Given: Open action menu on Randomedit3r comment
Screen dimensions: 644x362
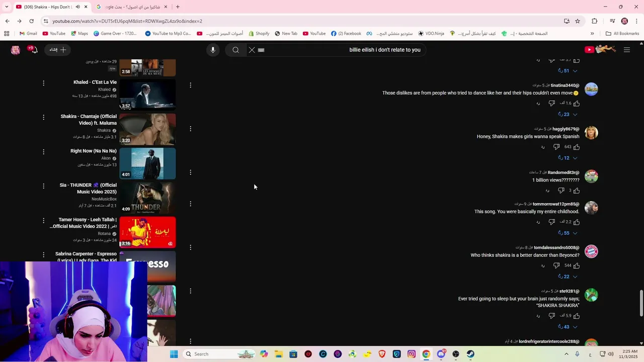Looking at the screenshot, I should tap(190, 172).
